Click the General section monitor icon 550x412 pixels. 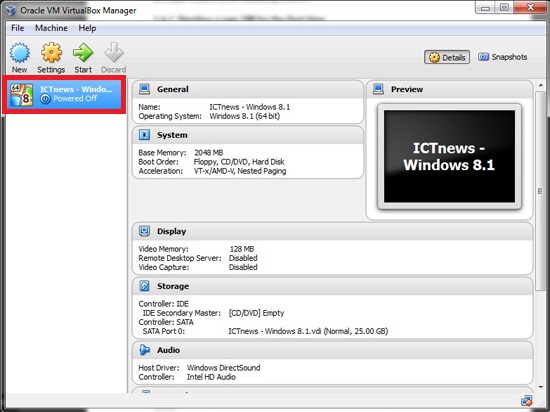click(x=144, y=89)
